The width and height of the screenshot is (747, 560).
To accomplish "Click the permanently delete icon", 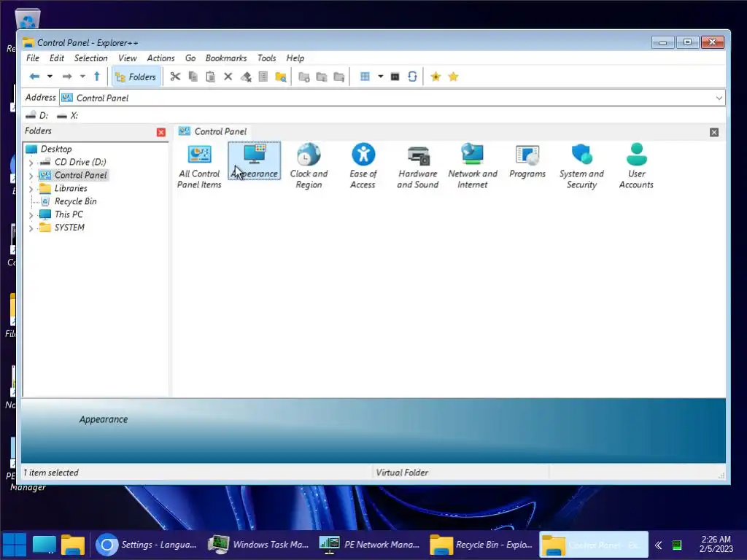I will [x=246, y=77].
